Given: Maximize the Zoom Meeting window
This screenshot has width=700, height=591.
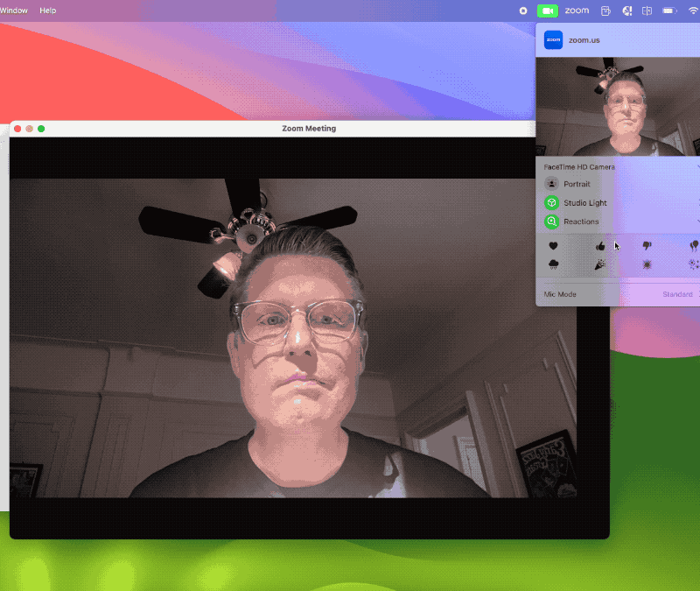Looking at the screenshot, I should click(x=41, y=129).
